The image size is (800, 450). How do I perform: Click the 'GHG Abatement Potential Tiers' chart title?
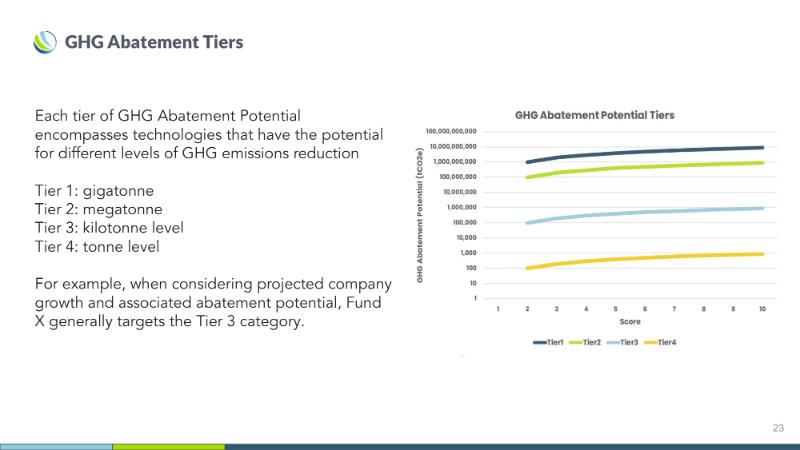[594, 115]
